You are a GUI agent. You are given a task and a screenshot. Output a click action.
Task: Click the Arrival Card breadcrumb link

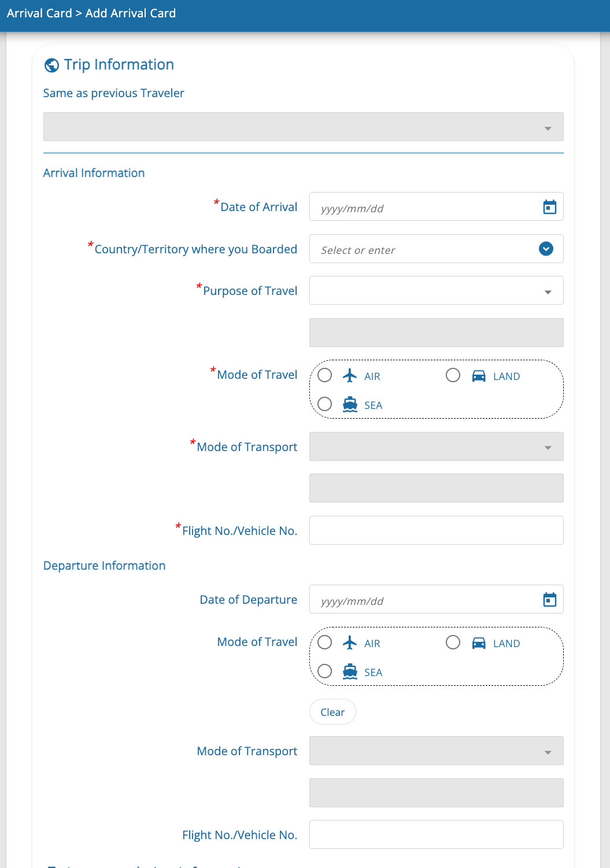click(39, 13)
